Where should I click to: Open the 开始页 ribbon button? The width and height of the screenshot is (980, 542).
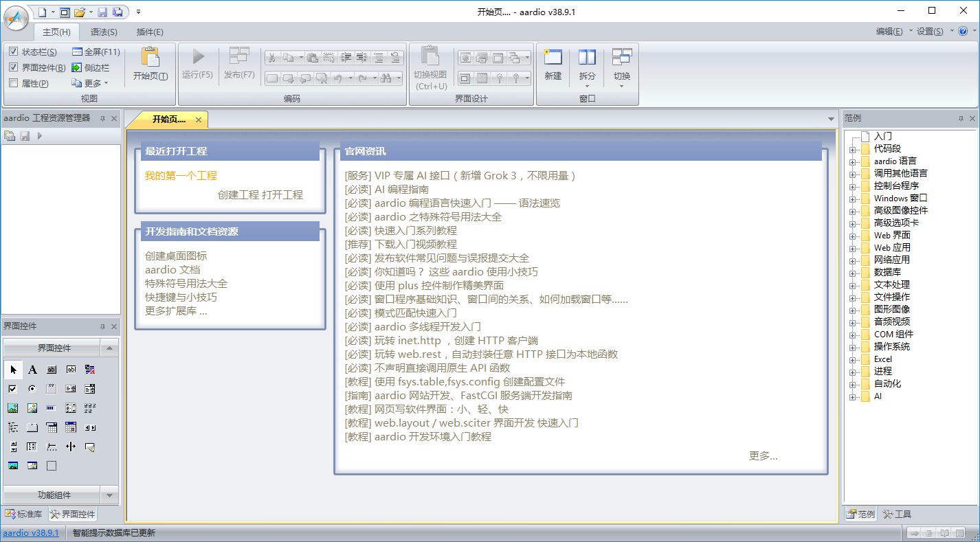(x=151, y=65)
